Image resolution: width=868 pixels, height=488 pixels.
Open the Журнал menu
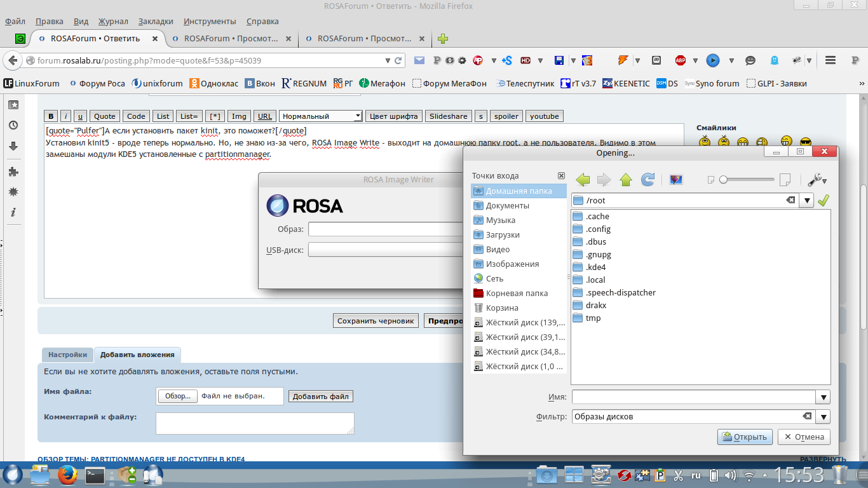[x=114, y=21]
